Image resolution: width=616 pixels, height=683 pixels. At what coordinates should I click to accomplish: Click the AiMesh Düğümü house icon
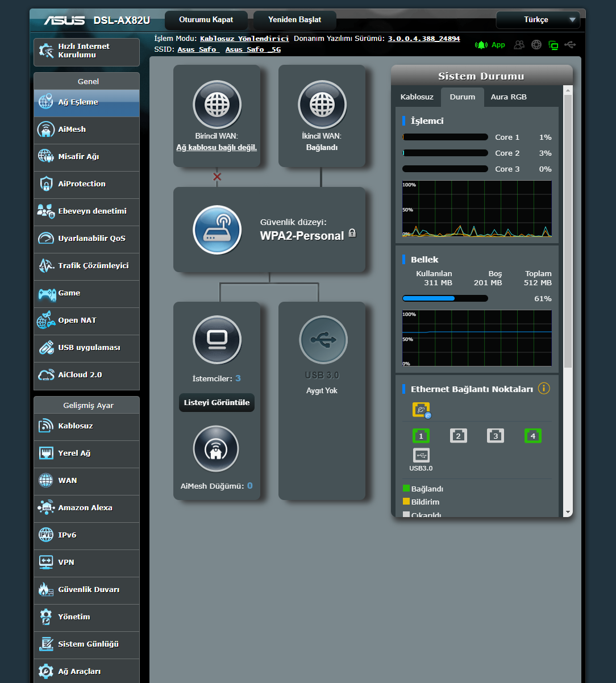(x=216, y=449)
